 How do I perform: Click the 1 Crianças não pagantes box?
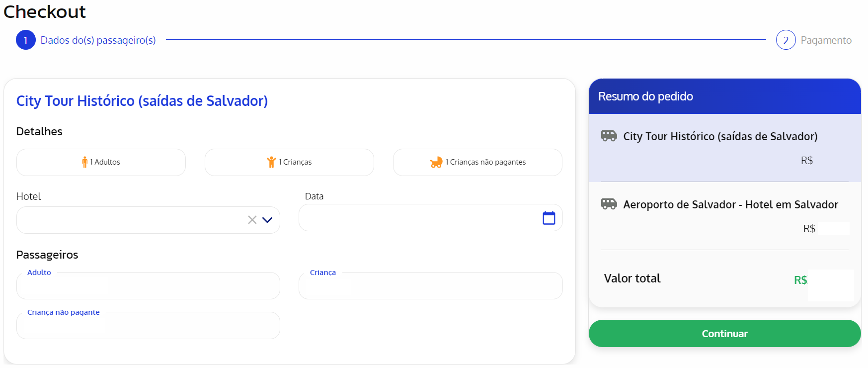coord(477,162)
